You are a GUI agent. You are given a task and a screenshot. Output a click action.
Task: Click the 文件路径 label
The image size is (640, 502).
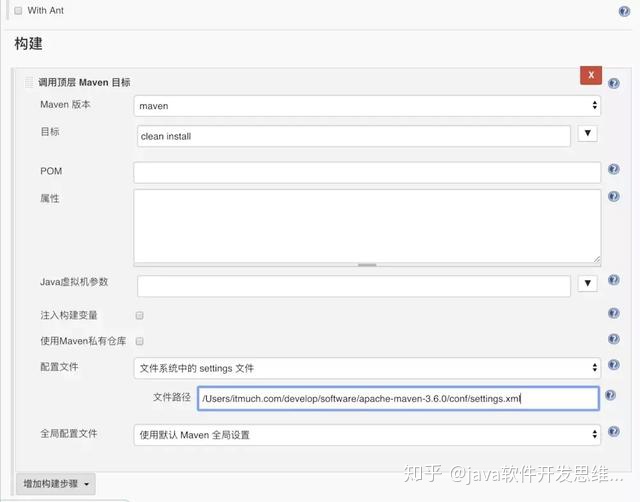point(172,397)
